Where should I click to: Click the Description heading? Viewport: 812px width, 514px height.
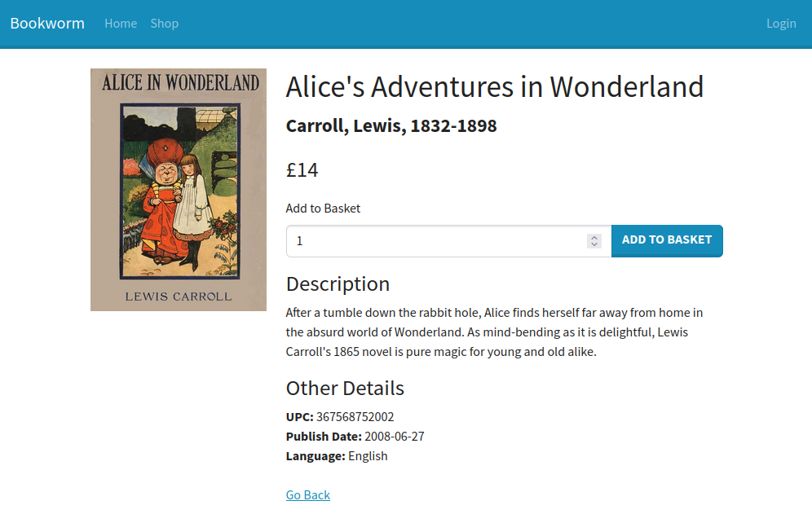coord(338,284)
